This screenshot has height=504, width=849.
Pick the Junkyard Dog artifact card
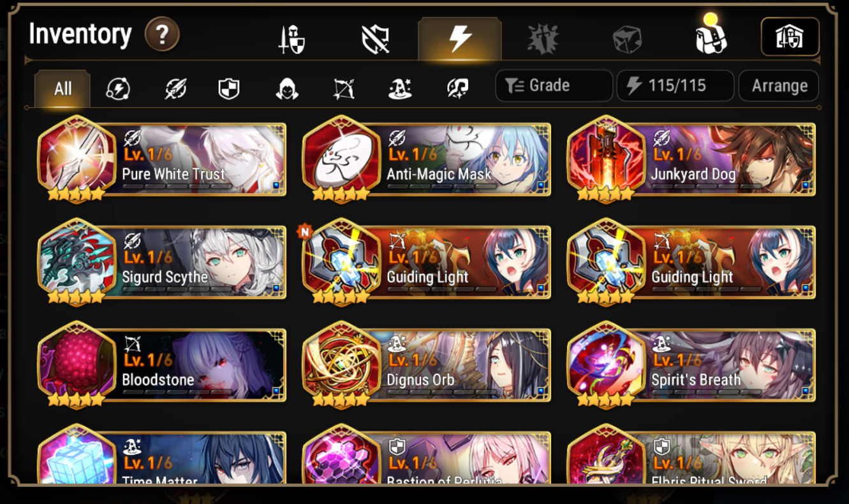click(x=691, y=159)
